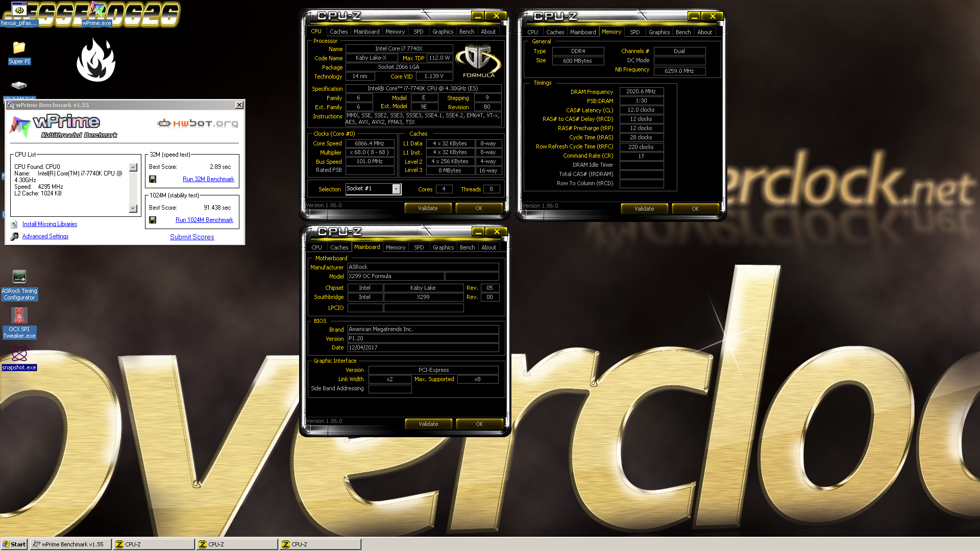Click the Core Speed 6866.4 MHz field
Screen dimensions: 980x551
pos(370,144)
